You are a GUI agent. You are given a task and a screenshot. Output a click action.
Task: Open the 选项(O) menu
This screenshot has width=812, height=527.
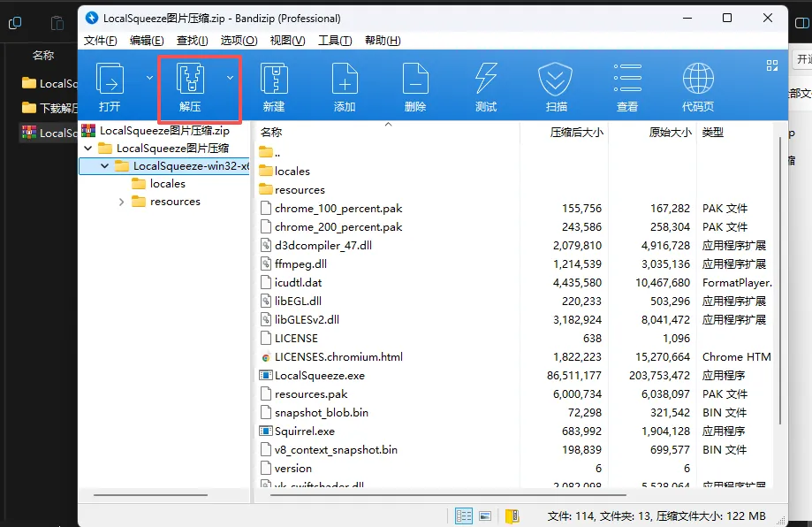point(239,41)
